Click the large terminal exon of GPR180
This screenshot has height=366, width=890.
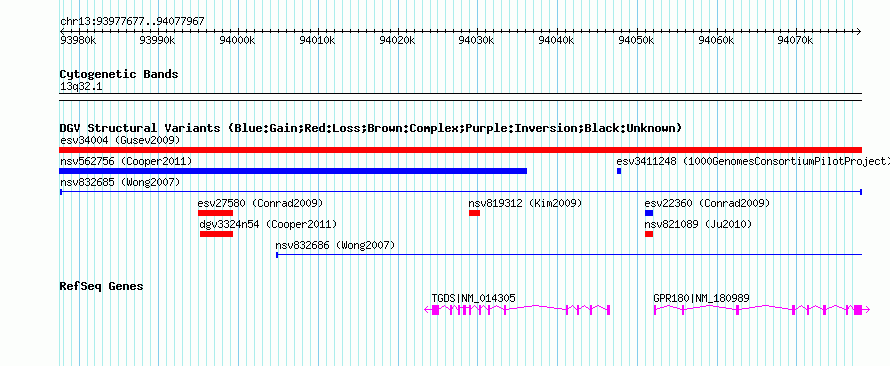[x=858, y=309]
